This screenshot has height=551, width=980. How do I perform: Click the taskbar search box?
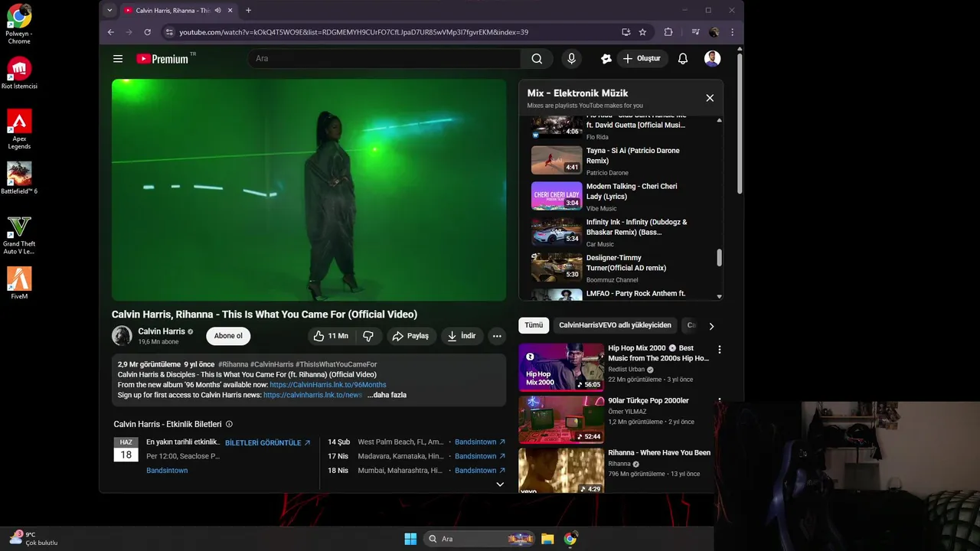coord(479,539)
